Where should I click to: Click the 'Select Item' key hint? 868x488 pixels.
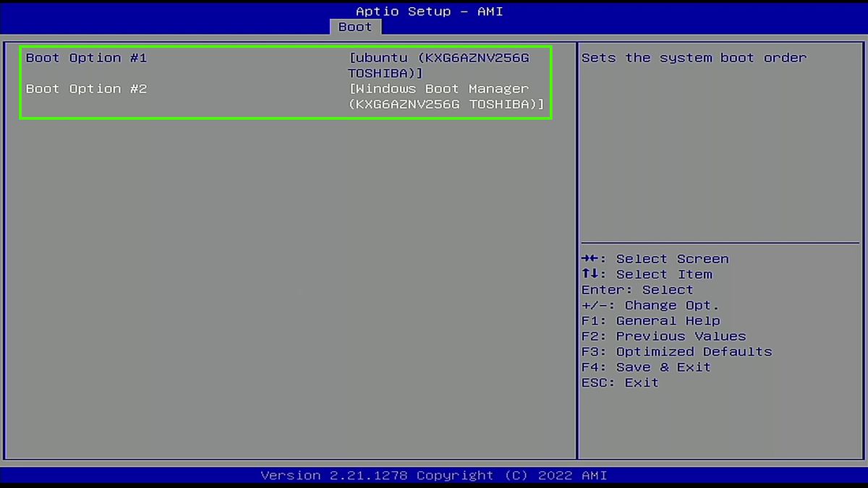point(647,274)
